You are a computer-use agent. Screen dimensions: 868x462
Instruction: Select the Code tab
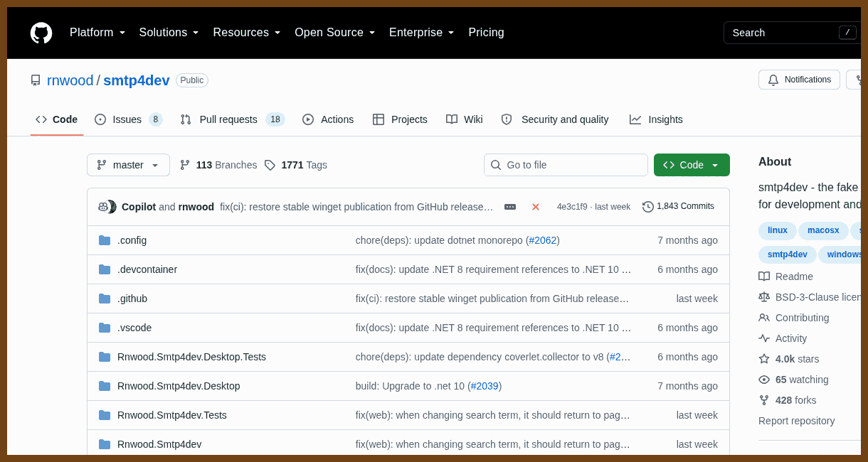point(57,119)
